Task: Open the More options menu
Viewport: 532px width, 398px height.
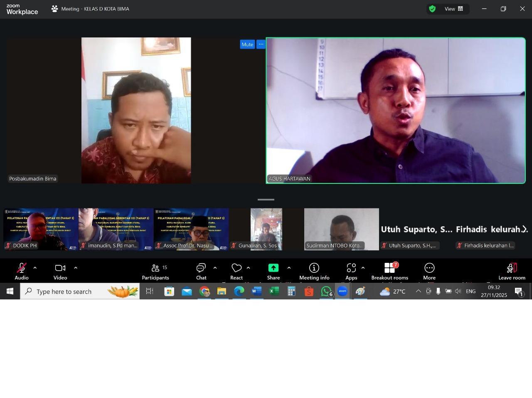Action: pos(429,271)
